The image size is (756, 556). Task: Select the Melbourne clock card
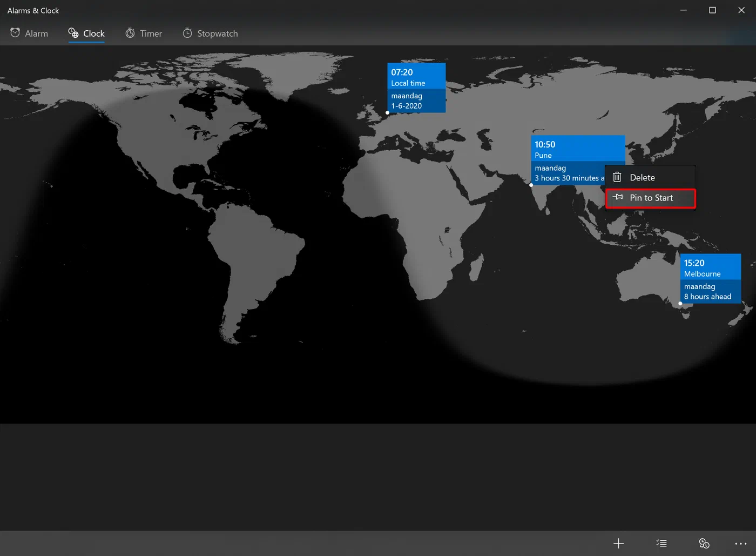coord(711,278)
